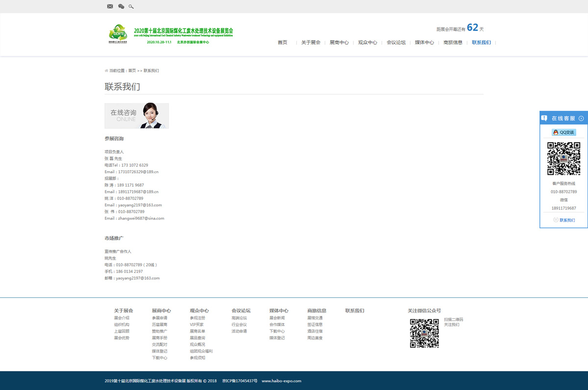Select 媒体中心 in the top navigation
The width and height of the screenshot is (588, 390).
424,43
